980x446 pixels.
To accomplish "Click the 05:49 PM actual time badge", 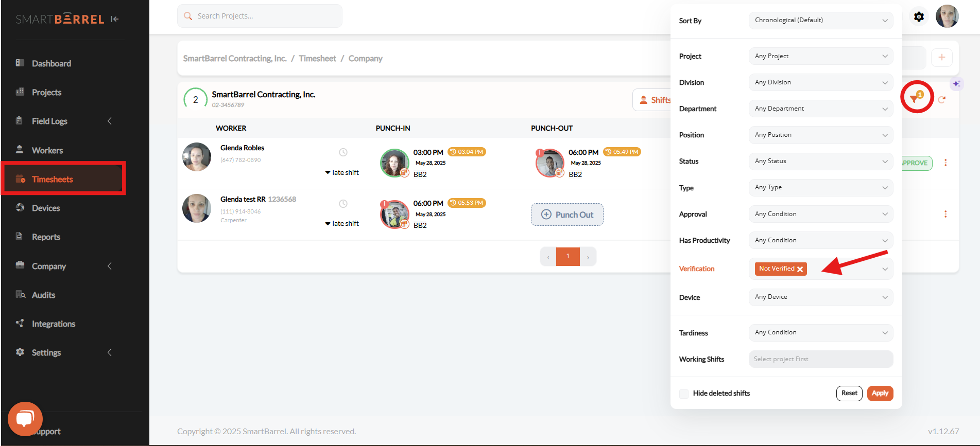I will point(622,152).
